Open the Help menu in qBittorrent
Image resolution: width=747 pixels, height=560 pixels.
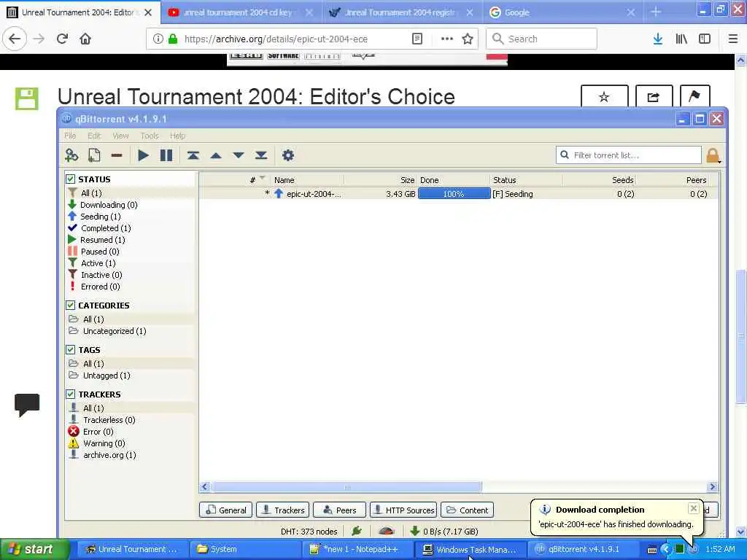pos(177,136)
